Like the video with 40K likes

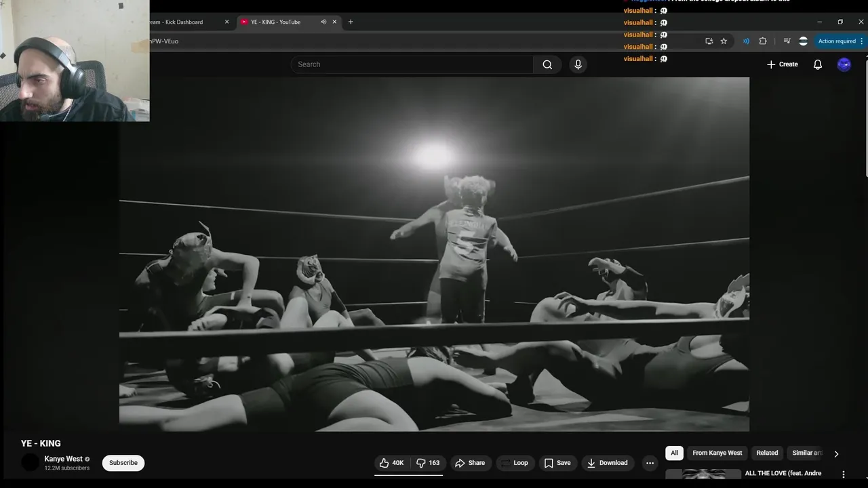(x=392, y=463)
